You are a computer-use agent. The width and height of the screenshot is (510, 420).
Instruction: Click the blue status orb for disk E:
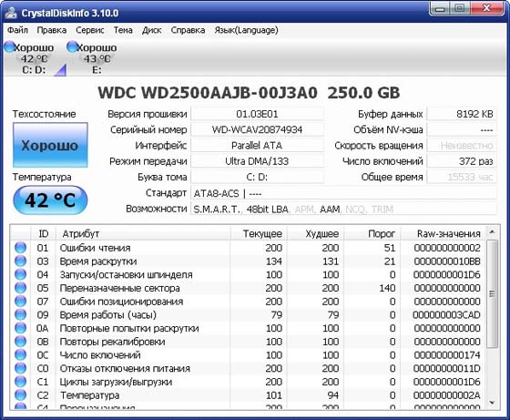(x=72, y=46)
